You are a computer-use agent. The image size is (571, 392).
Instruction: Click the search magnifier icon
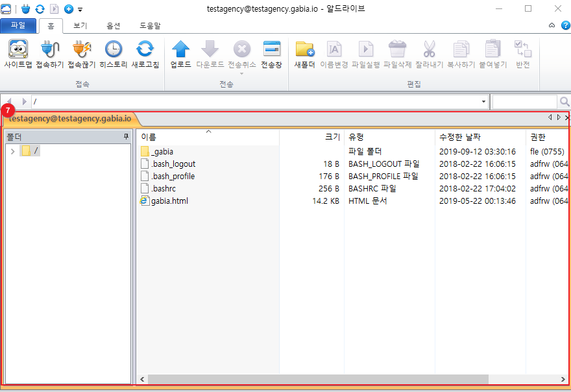click(565, 102)
